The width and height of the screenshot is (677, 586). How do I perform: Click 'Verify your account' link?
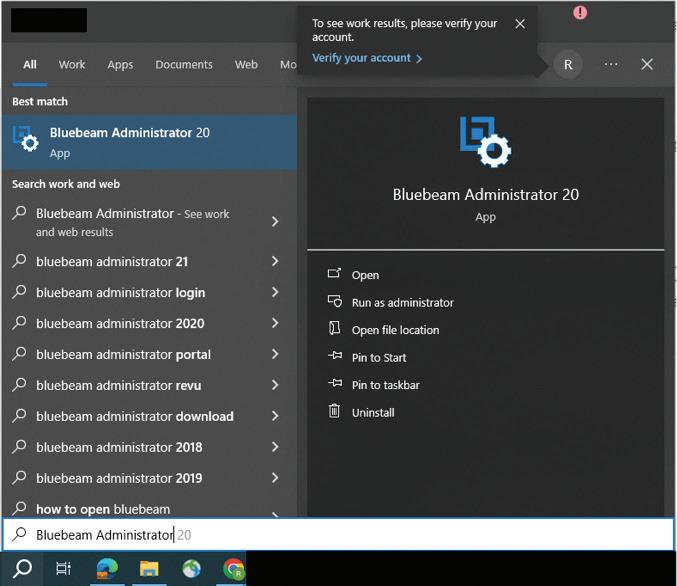[367, 58]
